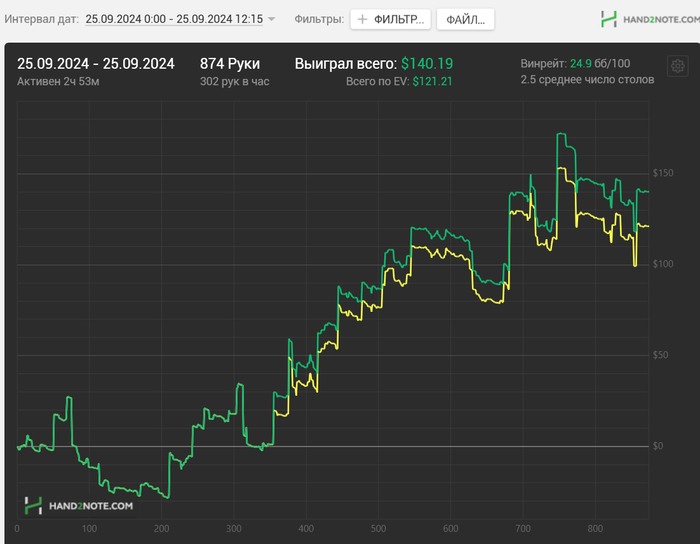The image size is (700, 544).
Task: Click the $100 y-axis label
Action: coord(662,264)
